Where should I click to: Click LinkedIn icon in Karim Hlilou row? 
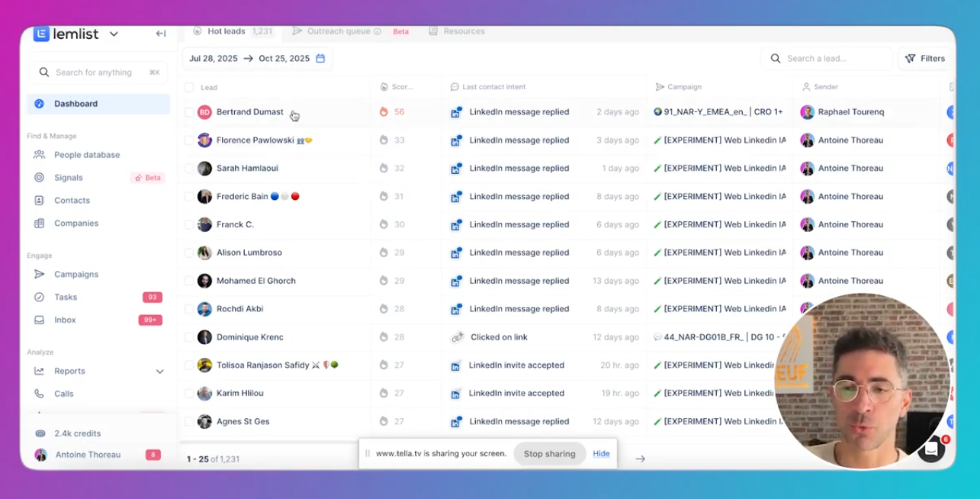(x=455, y=394)
